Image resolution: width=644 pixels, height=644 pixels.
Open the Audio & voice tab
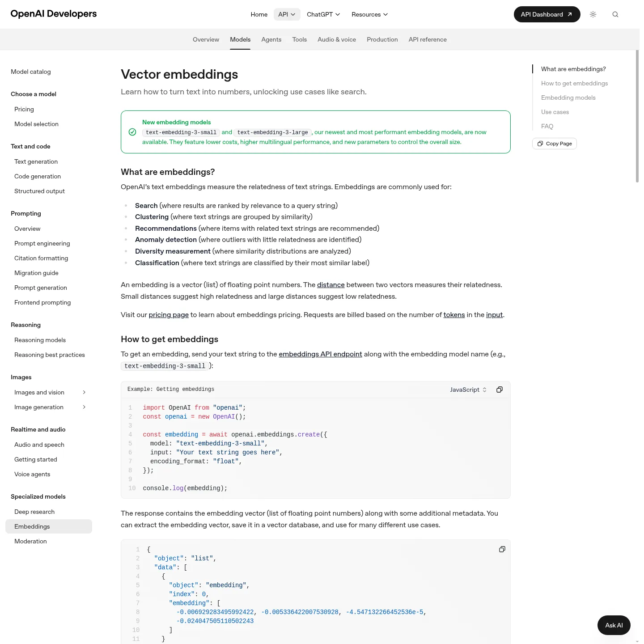pyautogui.click(x=337, y=39)
